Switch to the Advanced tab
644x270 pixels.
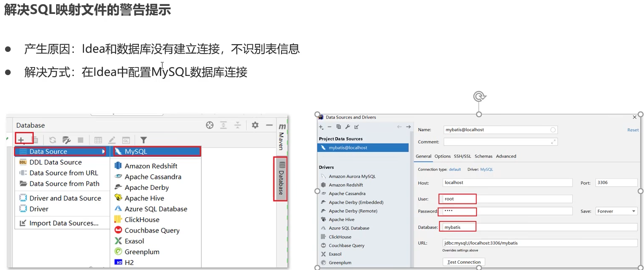[x=506, y=156]
